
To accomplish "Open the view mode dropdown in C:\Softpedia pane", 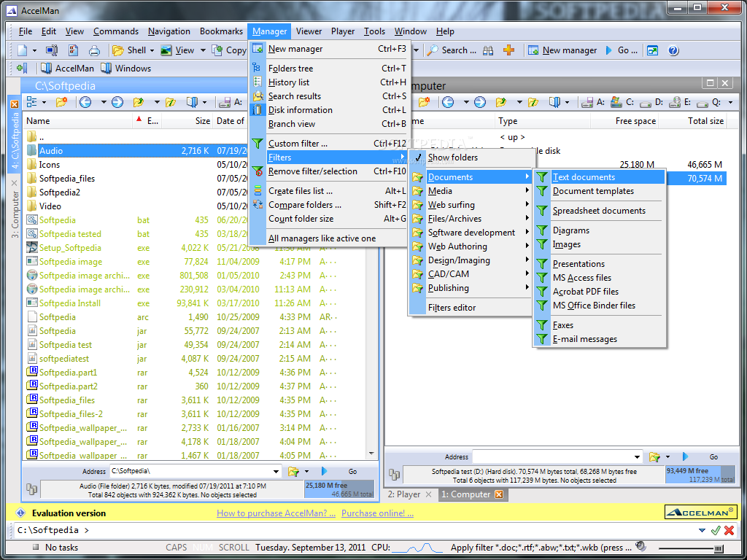I will [x=44, y=102].
